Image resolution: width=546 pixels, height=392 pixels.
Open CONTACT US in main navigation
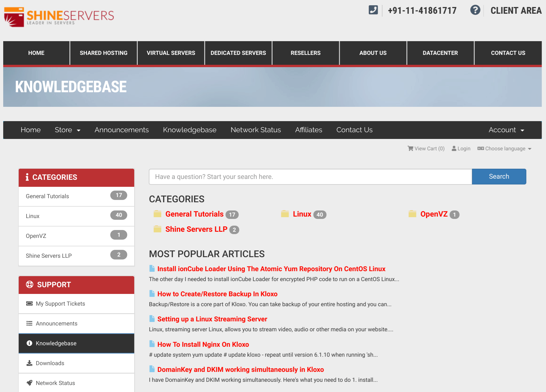(x=508, y=53)
